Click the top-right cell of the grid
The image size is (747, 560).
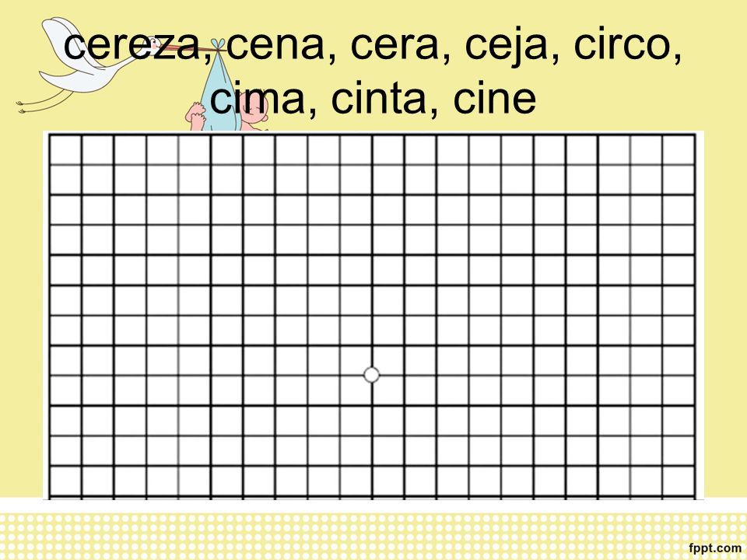pos(679,150)
